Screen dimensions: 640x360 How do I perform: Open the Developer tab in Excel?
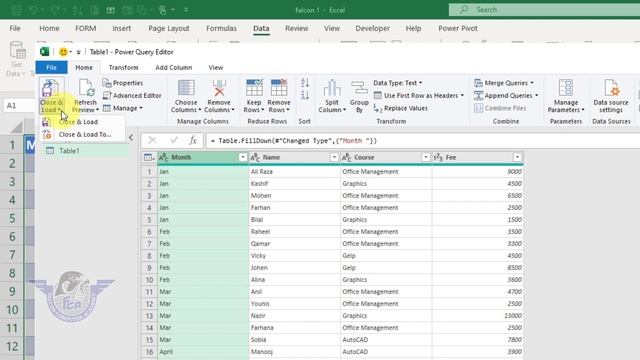[x=372, y=28]
